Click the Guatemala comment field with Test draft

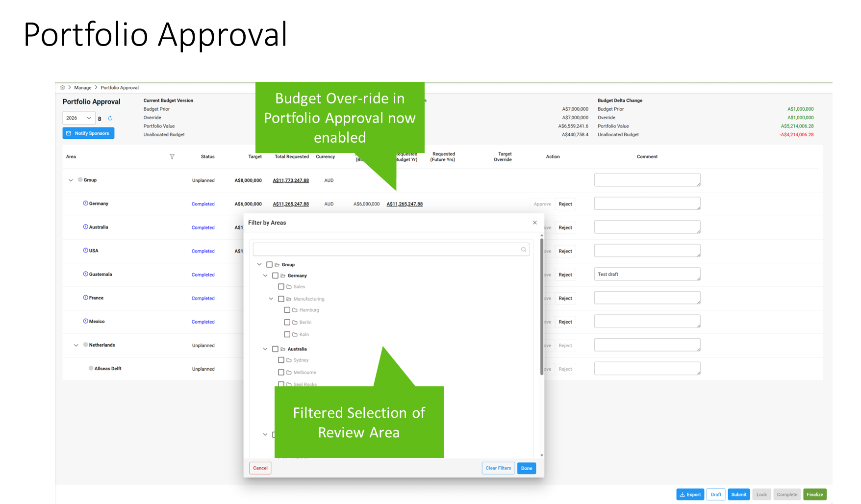[647, 274]
